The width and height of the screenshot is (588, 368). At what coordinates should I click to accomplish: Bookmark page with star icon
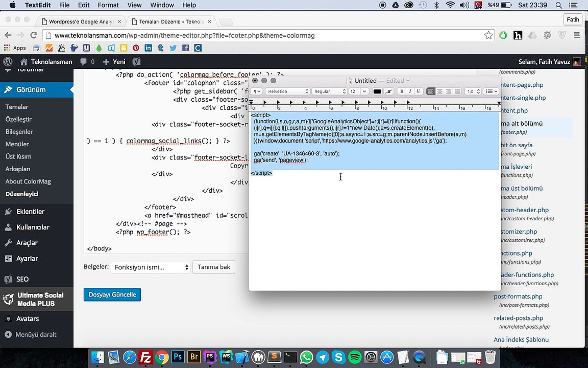pyautogui.click(x=488, y=35)
